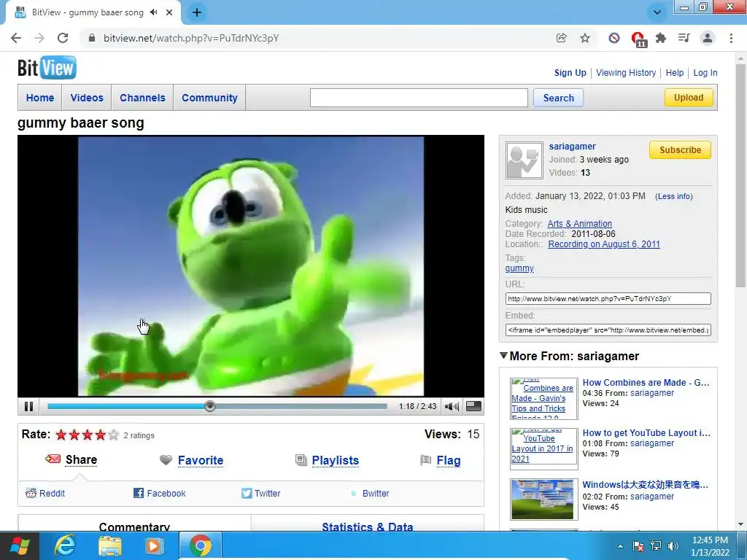Pause the video with the pause button
The height and width of the screenshot is (560, 747).
tap(28, 406)
